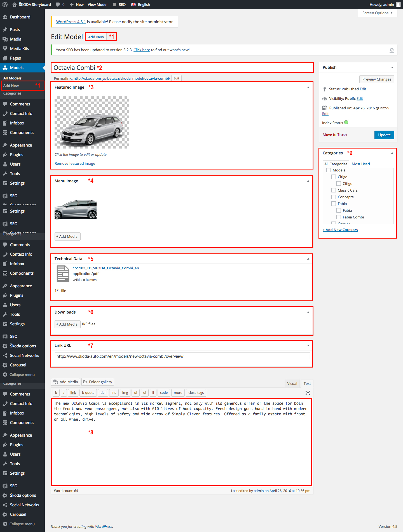Click Move to Trash link
This screenshot has width=403, height=532.
pos(335,135)
